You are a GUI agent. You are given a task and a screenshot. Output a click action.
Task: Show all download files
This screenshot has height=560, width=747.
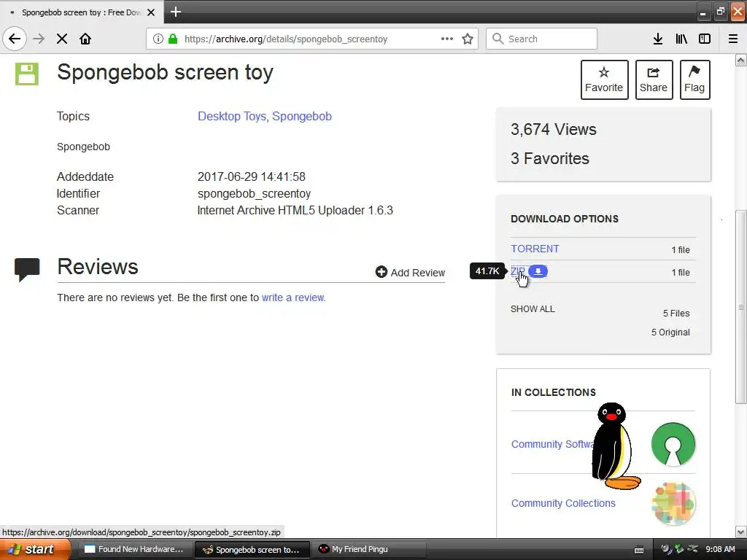[533, 308]
